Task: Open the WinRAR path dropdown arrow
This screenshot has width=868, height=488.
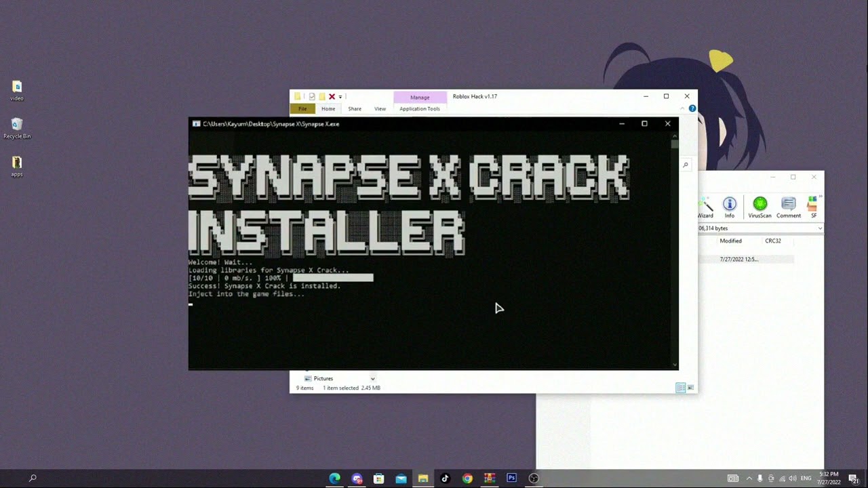Action: coord(820,228)
